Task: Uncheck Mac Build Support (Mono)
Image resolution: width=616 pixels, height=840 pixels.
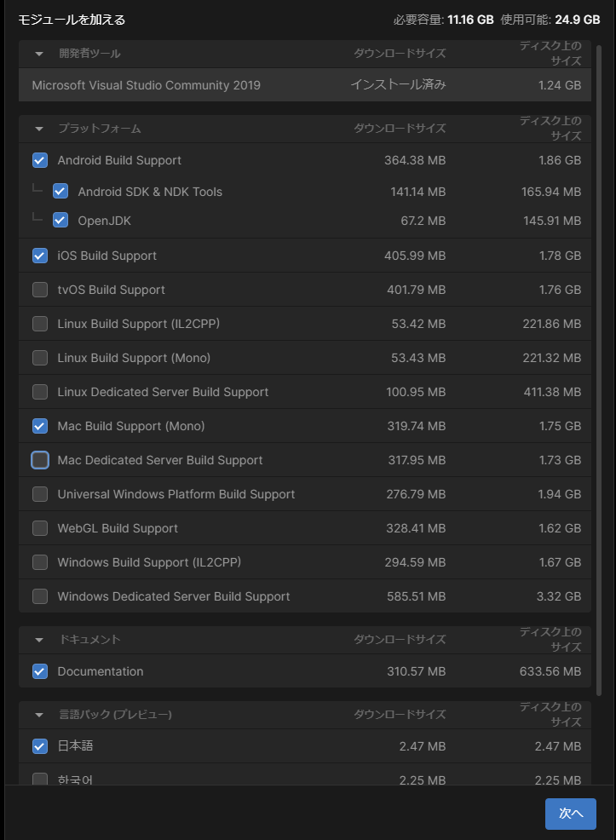Action: coord(40,426)
